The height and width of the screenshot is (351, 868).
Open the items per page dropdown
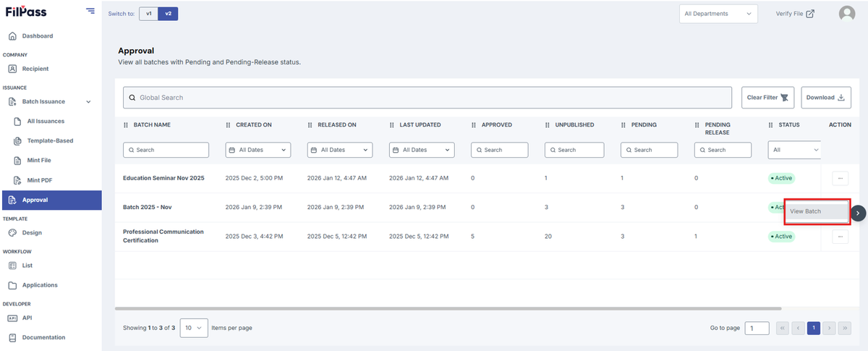(194, 328)
